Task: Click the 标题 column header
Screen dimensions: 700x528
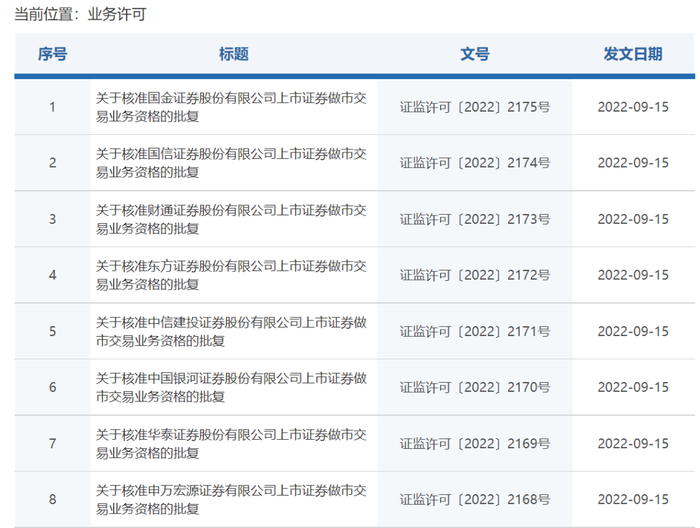Action: (x=233, y=54)
